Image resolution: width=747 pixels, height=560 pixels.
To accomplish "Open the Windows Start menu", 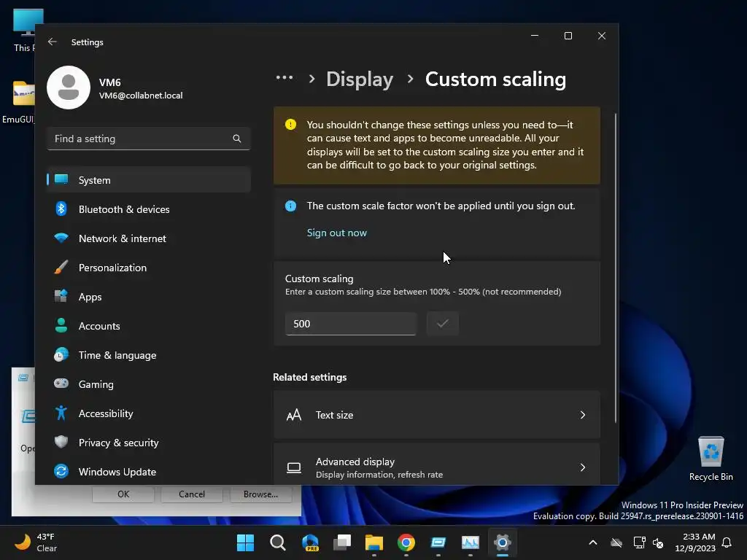I will click(245, 542).
